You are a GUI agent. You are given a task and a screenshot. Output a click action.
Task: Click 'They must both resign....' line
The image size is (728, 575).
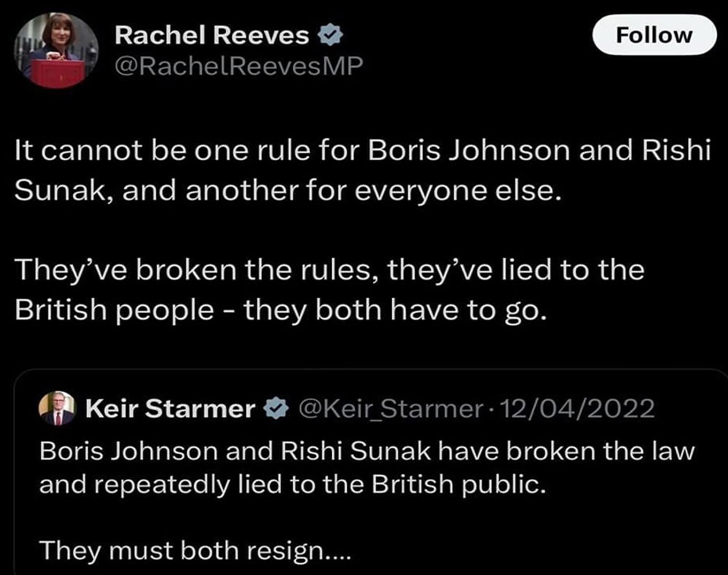pos(195,550)
